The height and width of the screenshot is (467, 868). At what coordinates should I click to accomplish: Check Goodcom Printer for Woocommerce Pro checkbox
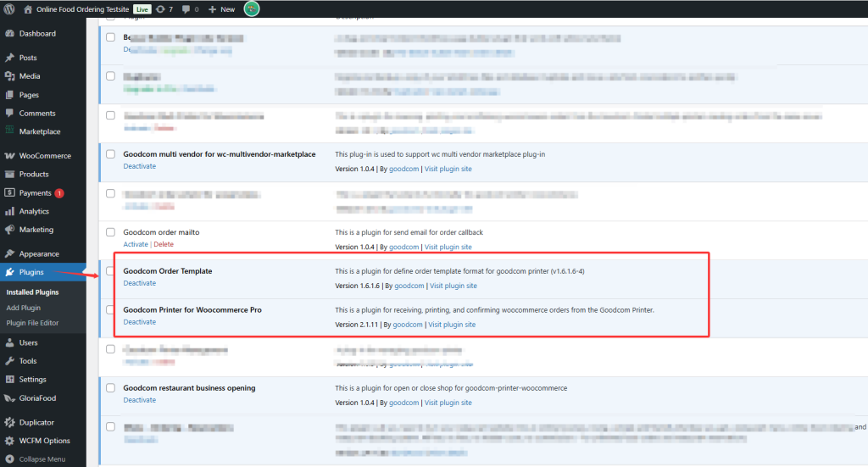111,310
